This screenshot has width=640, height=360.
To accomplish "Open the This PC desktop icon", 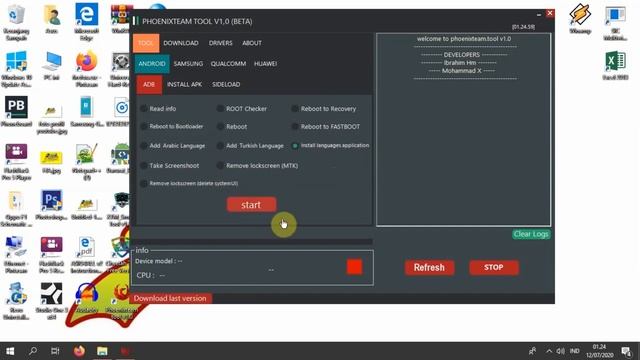I will pos(51,65).
